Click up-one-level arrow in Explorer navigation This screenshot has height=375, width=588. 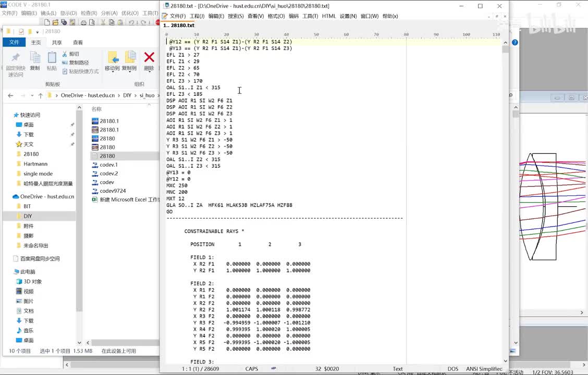pos(41,95)
